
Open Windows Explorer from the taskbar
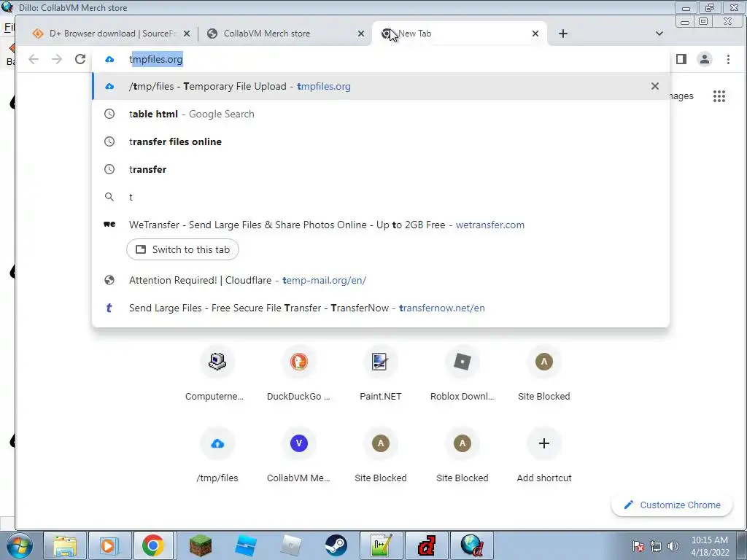coord(65,545)
